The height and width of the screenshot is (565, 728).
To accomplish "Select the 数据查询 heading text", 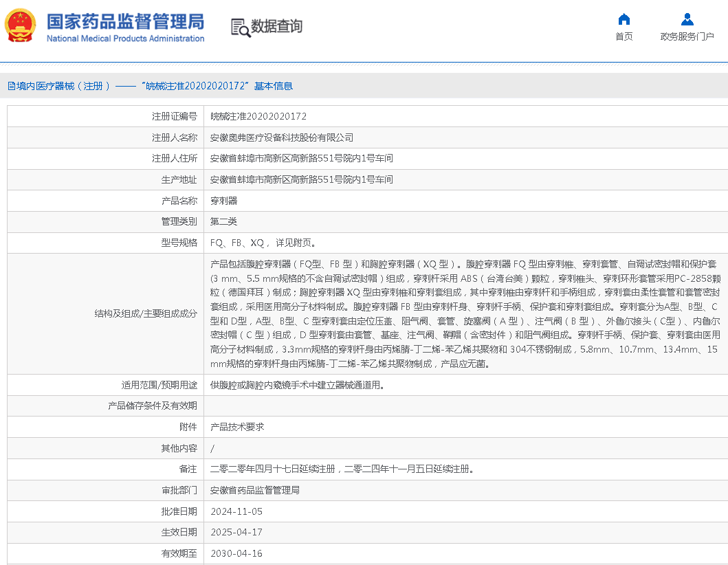I will click(x=276, y=27).
